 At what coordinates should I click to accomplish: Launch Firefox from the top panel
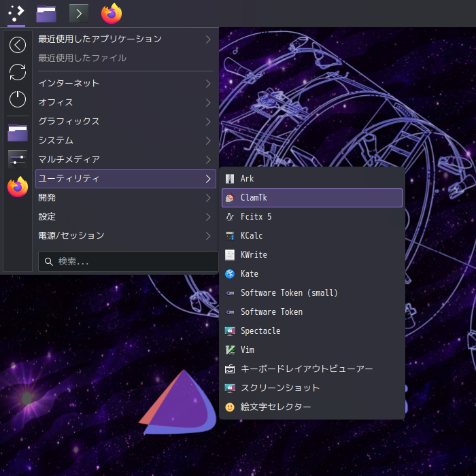click(x=112, y=14)
